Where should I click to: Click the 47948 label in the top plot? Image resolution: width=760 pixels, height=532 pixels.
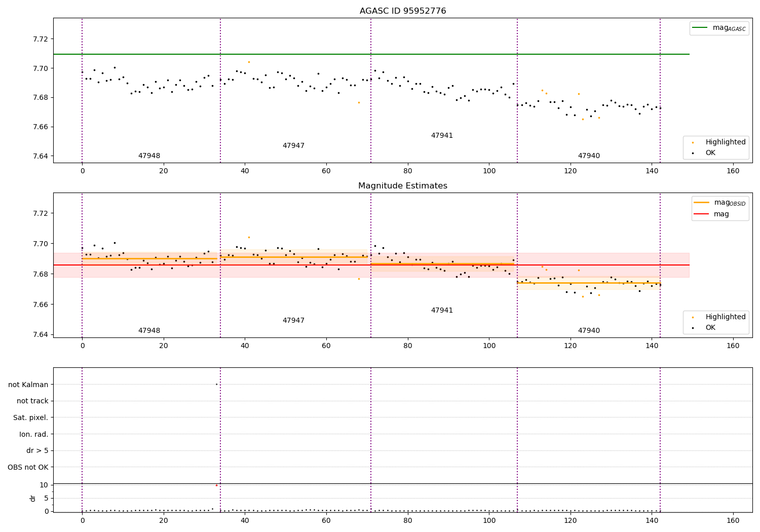click(x=149, y=156)
